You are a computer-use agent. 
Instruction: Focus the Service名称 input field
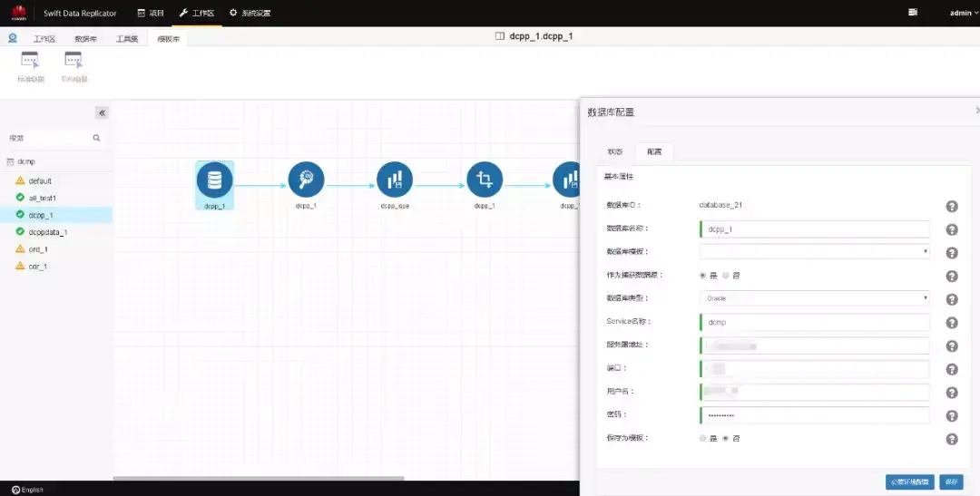tap(814, 322)
